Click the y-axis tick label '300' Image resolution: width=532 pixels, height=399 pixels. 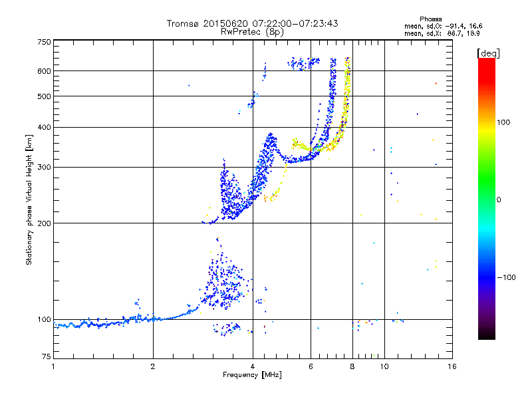44,168
